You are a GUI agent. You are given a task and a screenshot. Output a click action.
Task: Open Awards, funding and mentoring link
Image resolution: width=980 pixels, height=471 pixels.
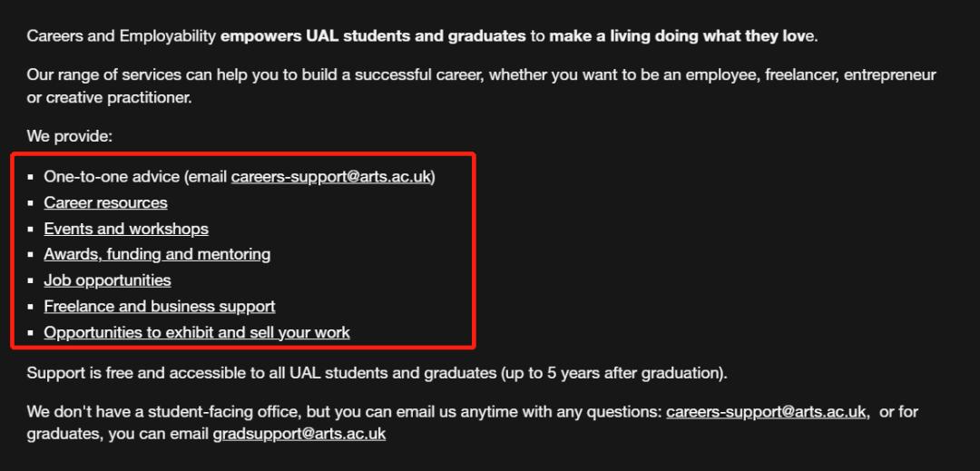tap(157, 254)
